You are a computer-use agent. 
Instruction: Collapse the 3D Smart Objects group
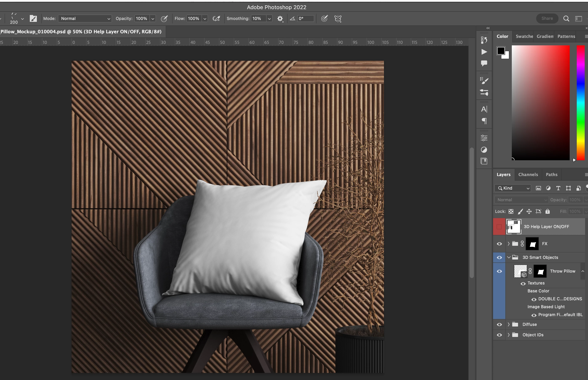coord(508,257)
